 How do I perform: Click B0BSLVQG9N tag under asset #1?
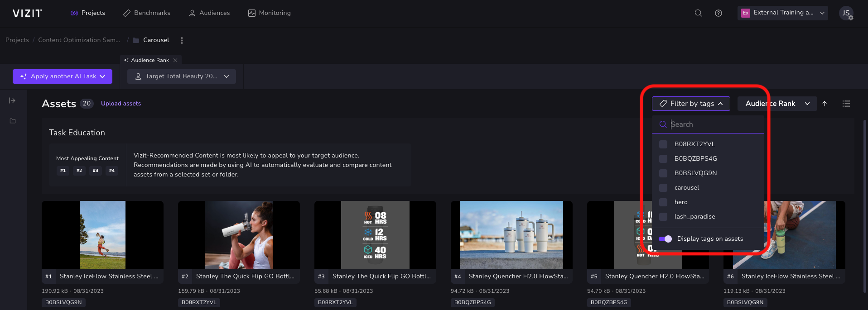[63, 302]
